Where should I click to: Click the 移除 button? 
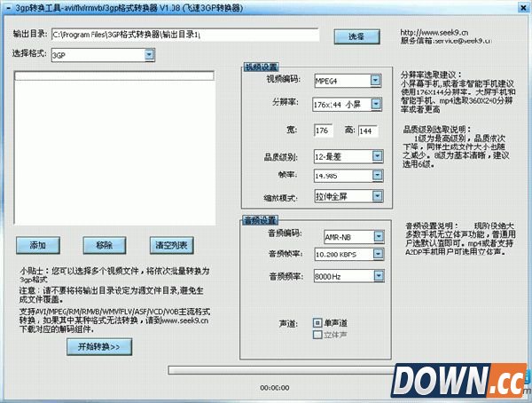click(105, 245)
